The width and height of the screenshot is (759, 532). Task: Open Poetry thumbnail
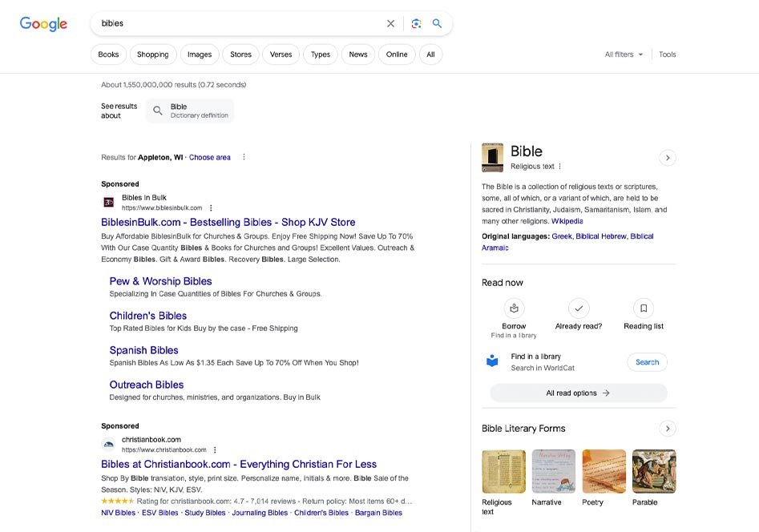[x=604, y=471]
